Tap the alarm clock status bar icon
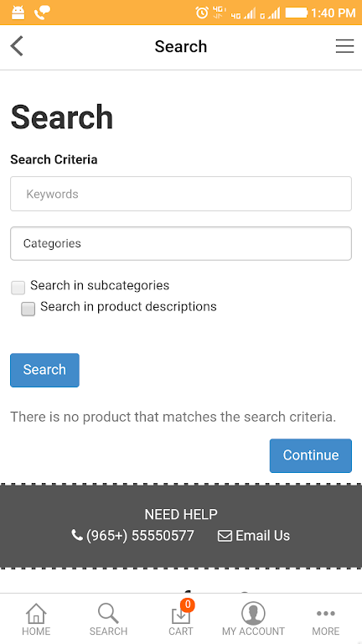362x644 pixels. pyautogui.click(x=202, y=13)
